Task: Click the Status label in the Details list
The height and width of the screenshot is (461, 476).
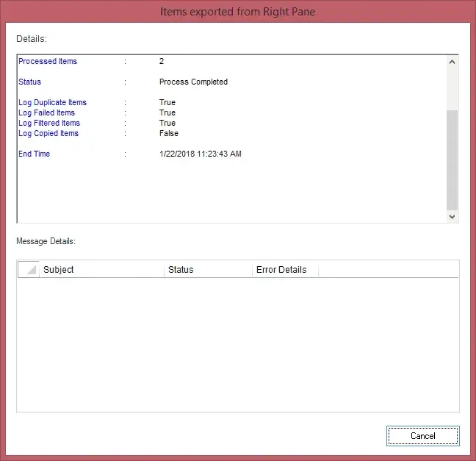Action: click(30, 82)
